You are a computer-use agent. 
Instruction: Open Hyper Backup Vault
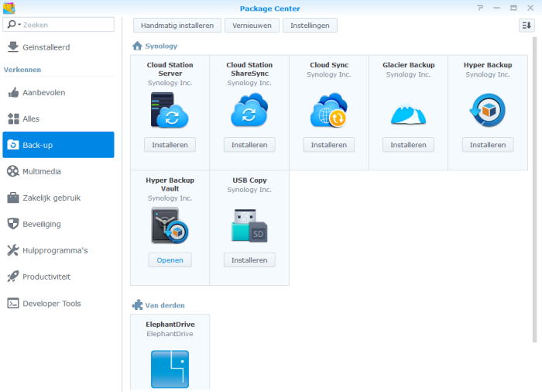point(170,260)
